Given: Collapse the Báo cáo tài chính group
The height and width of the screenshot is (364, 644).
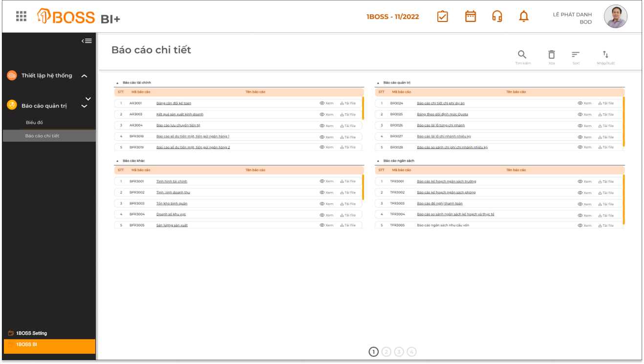Looking at the screenshot, I should 117,83.
